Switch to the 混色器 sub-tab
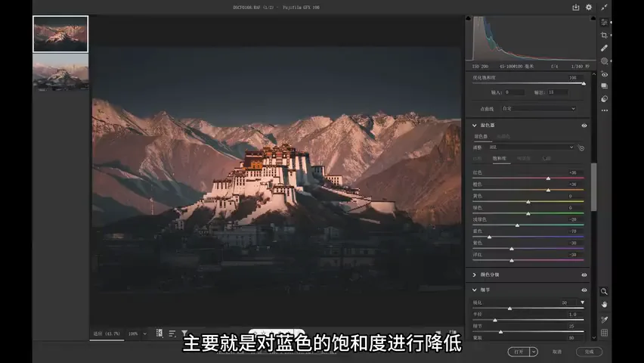 (x=481, y=136)
